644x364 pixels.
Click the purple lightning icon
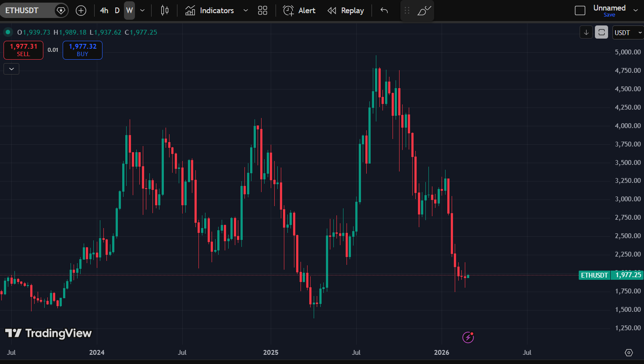click(468, 337)
